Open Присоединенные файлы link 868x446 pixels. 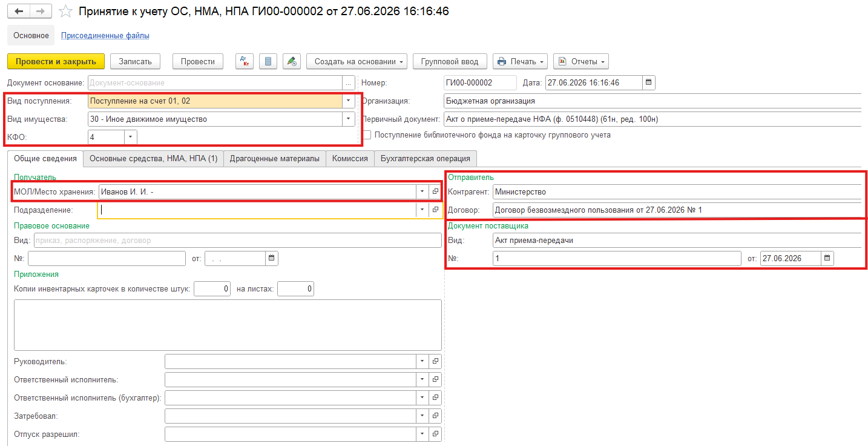coord(105,36)
